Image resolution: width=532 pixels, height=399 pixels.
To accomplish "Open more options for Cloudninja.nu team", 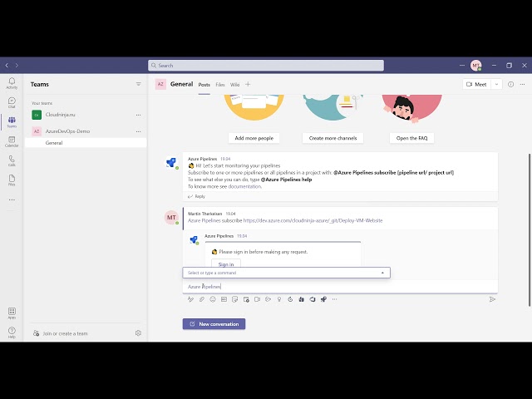I will tap(139, 115).
